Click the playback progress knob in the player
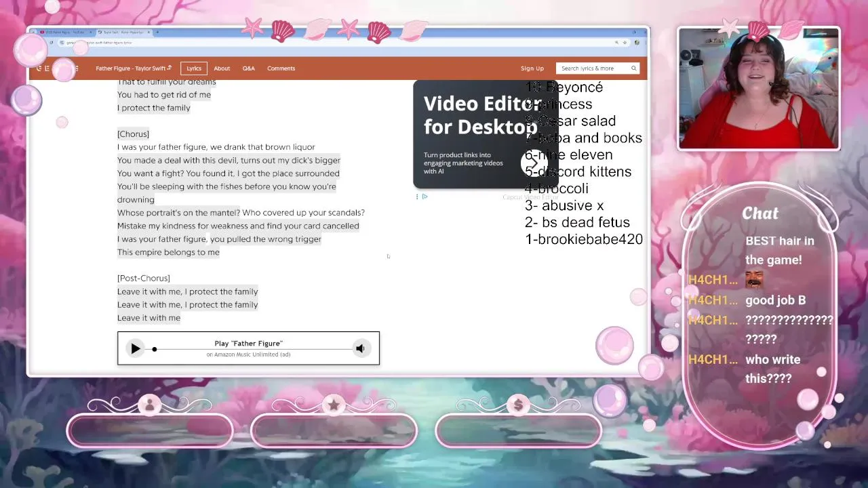 154,349
